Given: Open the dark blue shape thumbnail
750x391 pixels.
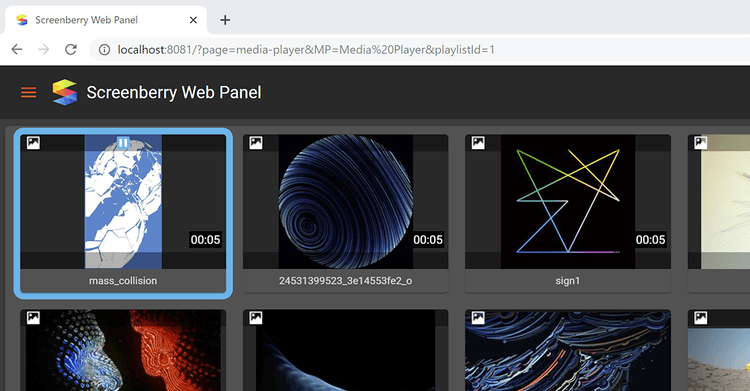Looking at the screenshot, I should pos(345,350).
